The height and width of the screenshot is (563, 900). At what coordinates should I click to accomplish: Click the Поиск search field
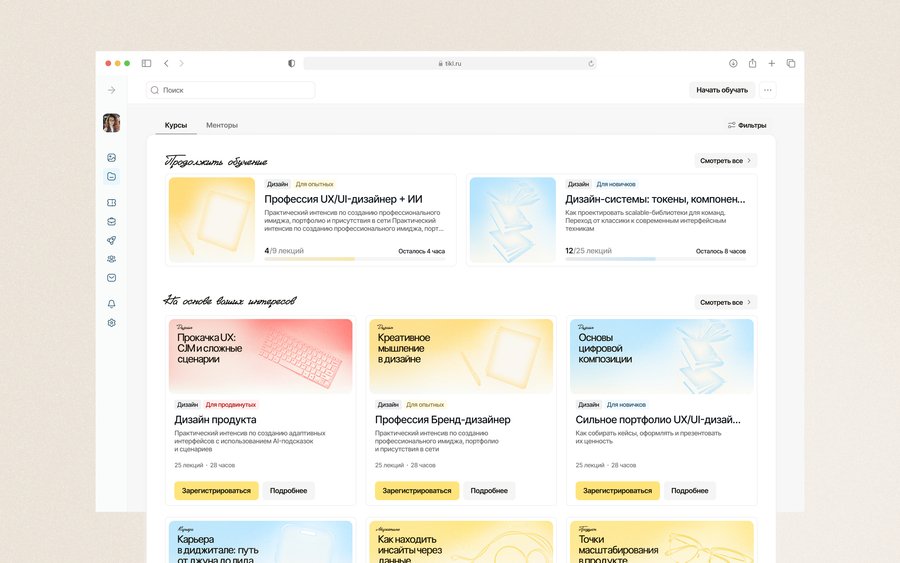click(231, 90)
